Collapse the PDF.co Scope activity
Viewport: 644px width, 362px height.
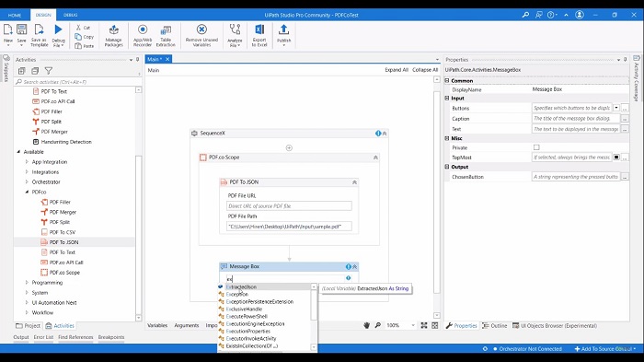pyautogui.click(x=375, y=158)
